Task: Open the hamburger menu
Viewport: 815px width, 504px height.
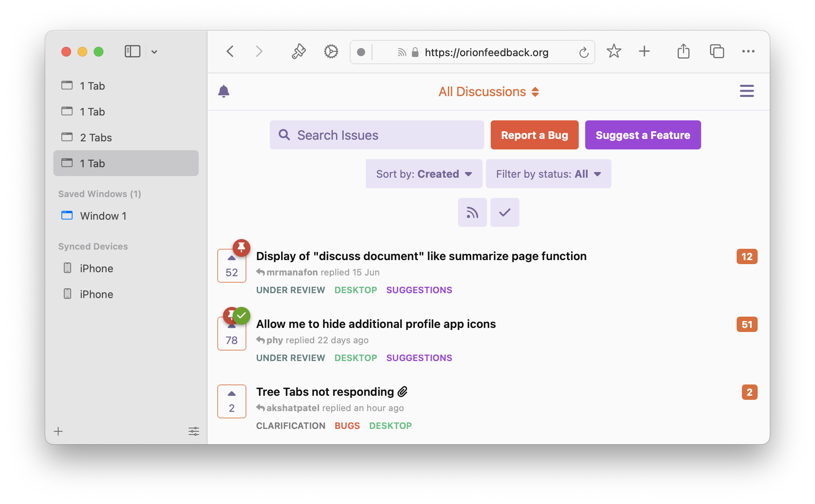Action: [747, 91]
